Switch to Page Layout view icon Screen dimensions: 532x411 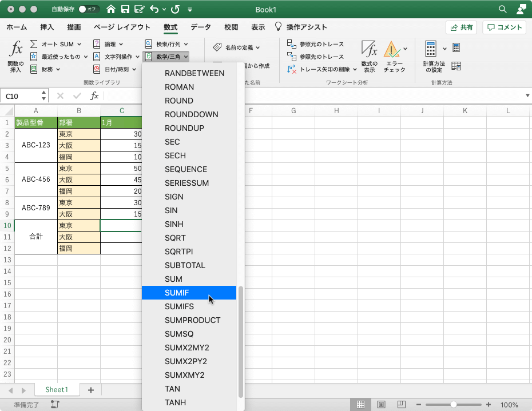click(x=381, y=405)
